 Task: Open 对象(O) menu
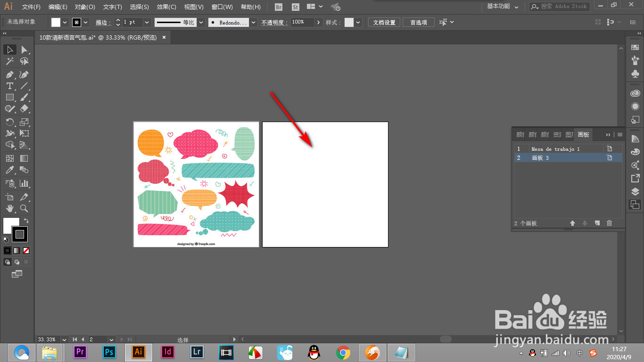[85, 7]
